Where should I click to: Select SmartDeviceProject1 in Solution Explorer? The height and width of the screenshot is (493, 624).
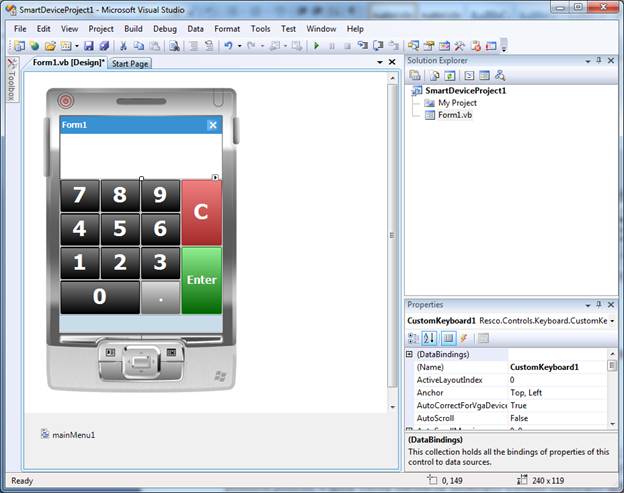465,91
